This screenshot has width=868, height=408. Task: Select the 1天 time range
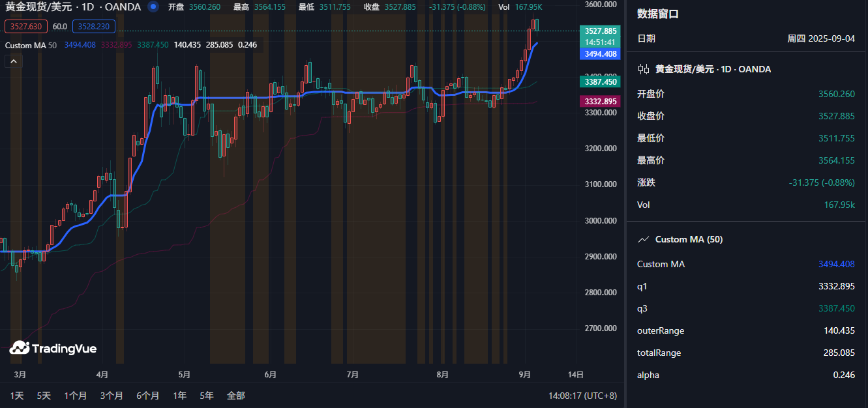coord(17,396)
